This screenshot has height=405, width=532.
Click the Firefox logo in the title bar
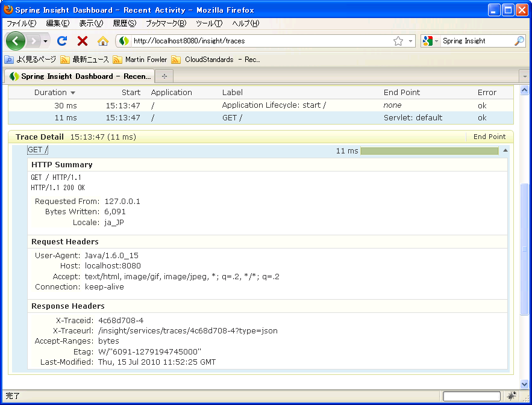[x=8, y=10]
